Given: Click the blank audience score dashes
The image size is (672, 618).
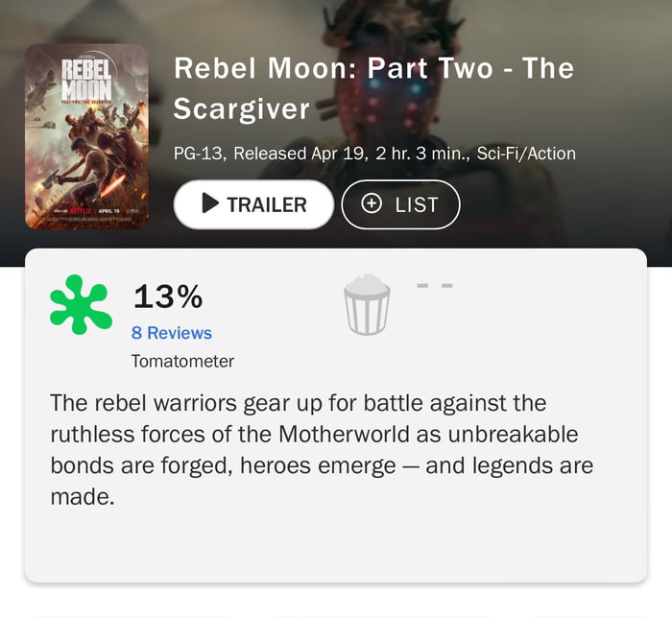Looking at the screenshot, I should (434, 285).
